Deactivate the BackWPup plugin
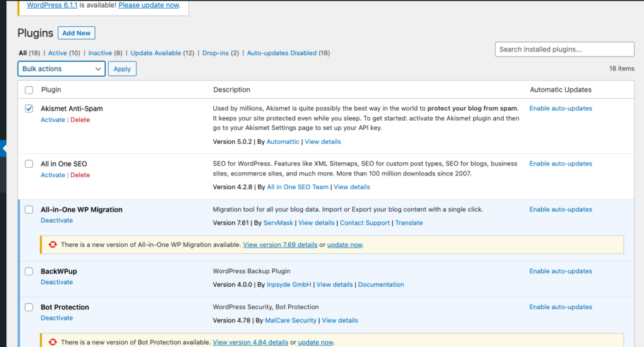 pos(57,282)
